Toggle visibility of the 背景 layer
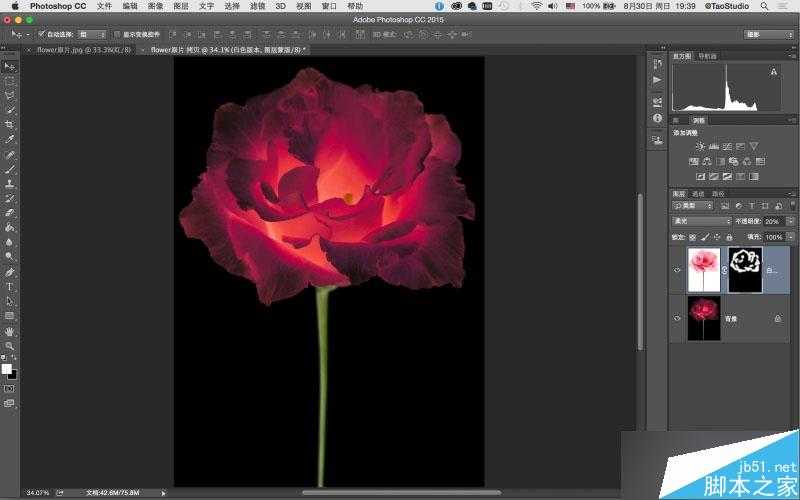 (677, 318)
